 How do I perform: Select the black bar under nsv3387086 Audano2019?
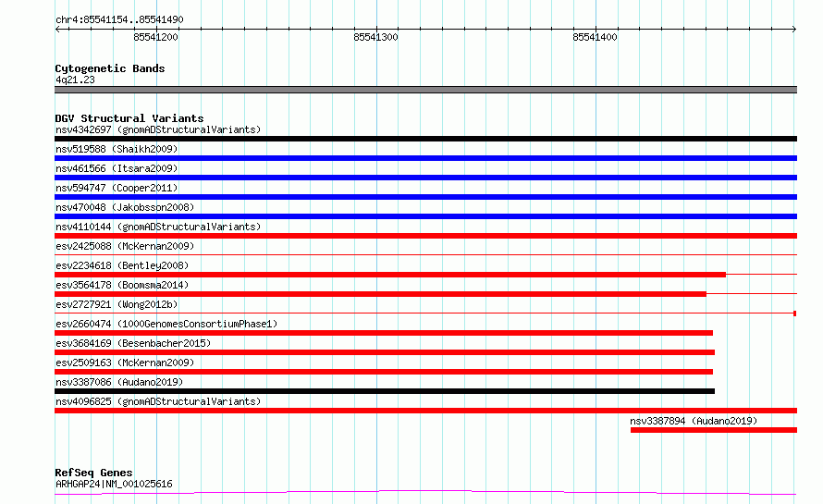pyautogui.click(x=385, y=391)
